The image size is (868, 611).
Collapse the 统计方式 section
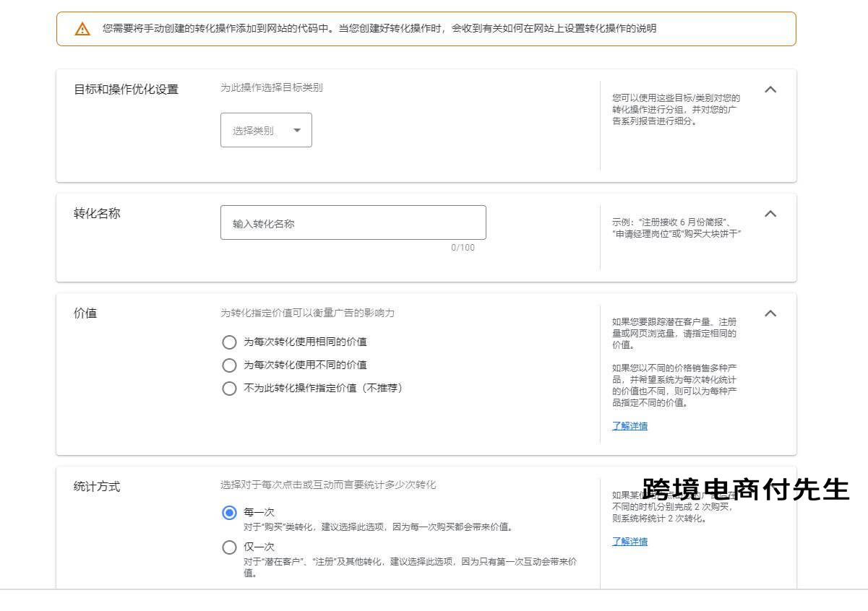[x=770, y=487]
